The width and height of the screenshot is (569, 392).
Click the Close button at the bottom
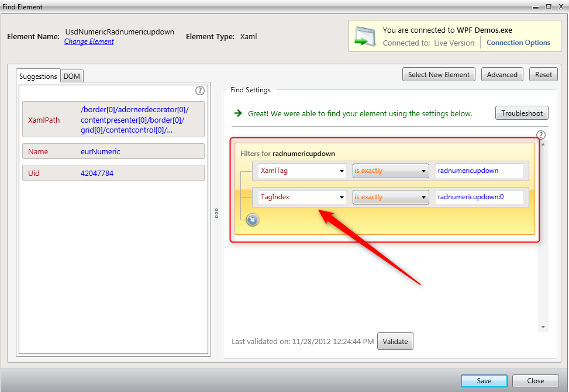pyautogui.click(x=535, y=381)
